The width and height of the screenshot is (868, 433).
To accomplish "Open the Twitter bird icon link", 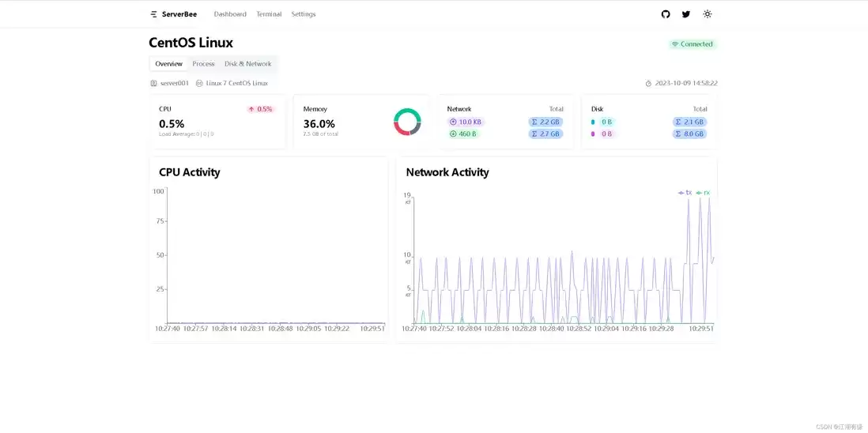I will coord(686,14).
